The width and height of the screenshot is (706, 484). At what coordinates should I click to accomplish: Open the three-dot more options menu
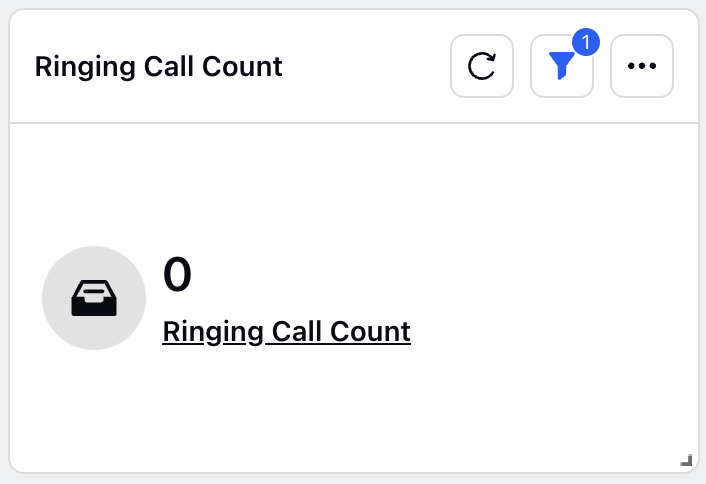(642, 66)
